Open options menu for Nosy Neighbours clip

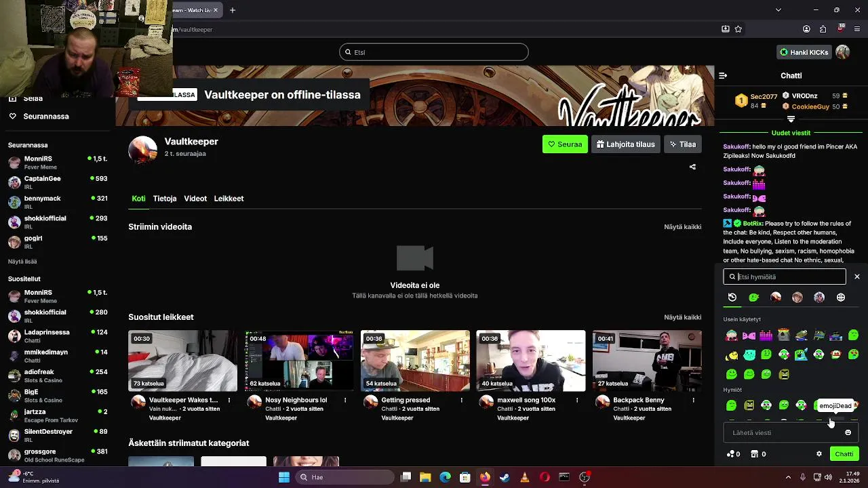coord(345,401)
